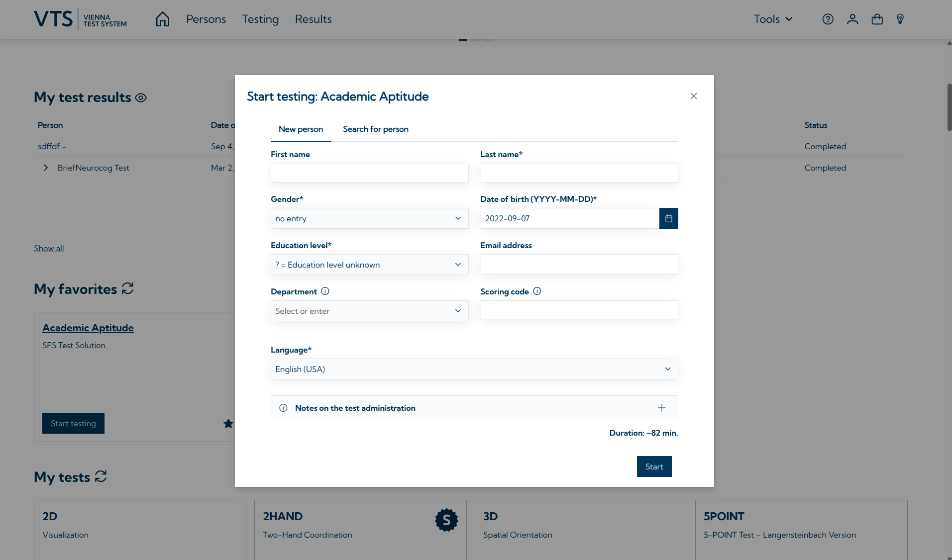The width and height of the screenshot is (952, 560).
Task: Open the Education level dropdown
Action: [369, 265]
